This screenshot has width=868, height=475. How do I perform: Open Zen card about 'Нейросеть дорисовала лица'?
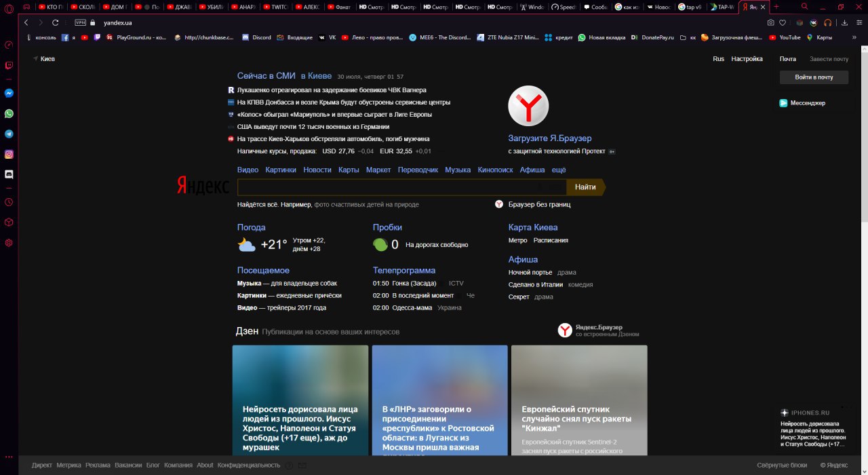coord(300,400)
